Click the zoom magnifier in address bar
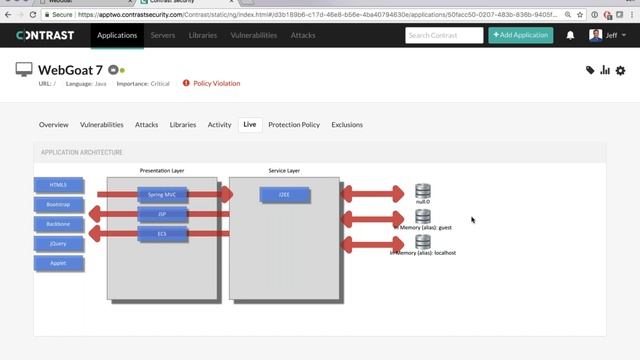640x360 pixels. point(568,15)
